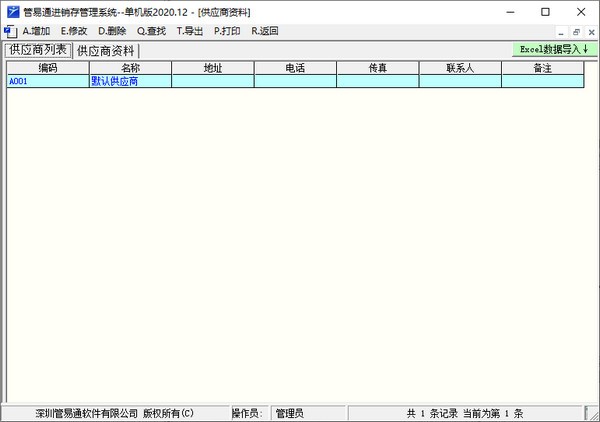Click the 编码 column header
This screenshot has width=600, height=422.
48,68
